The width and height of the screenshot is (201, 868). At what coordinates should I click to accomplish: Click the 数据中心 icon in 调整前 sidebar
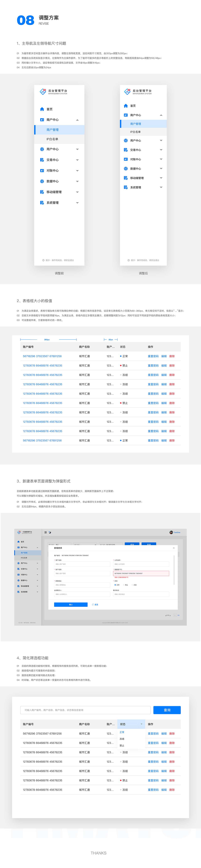click(x=42, y=181)
